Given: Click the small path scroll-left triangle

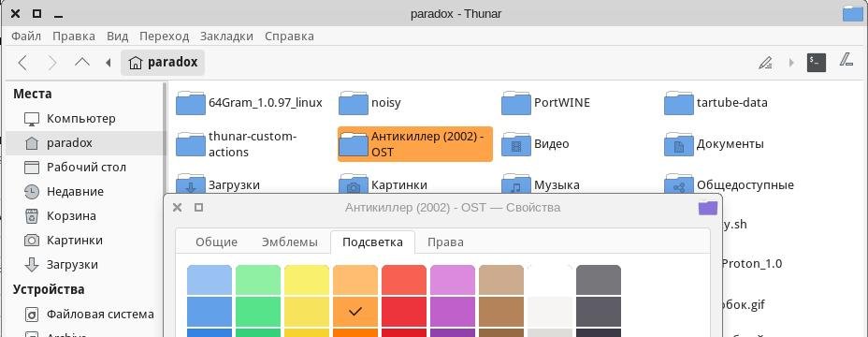Looking at the screenshot, I should [108, 63].
